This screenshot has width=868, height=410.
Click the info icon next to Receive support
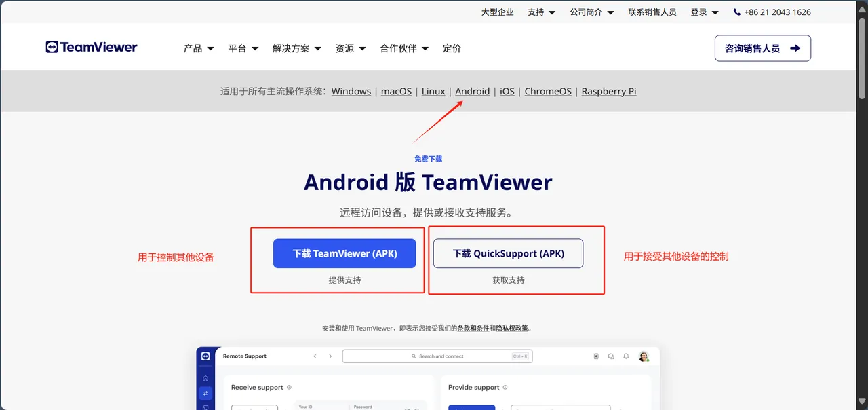pyautogui.click(x=289, y=388)
